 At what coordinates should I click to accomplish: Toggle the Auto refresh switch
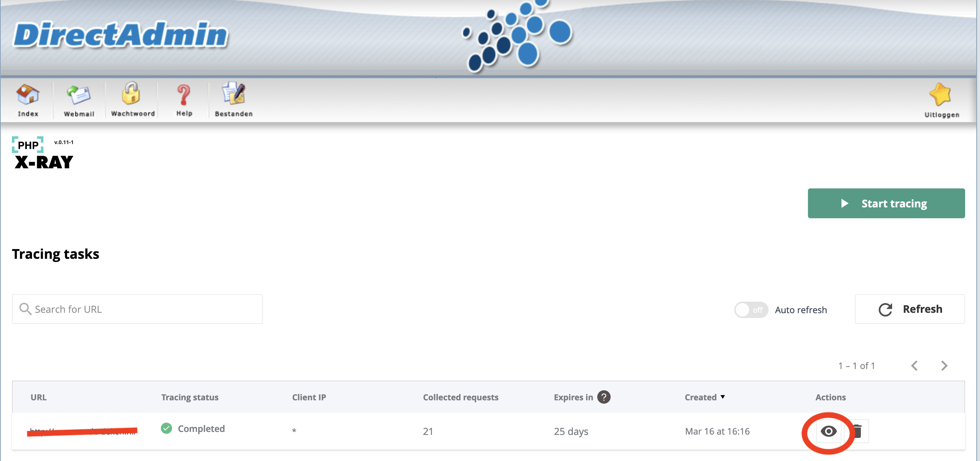click(751, 310)
